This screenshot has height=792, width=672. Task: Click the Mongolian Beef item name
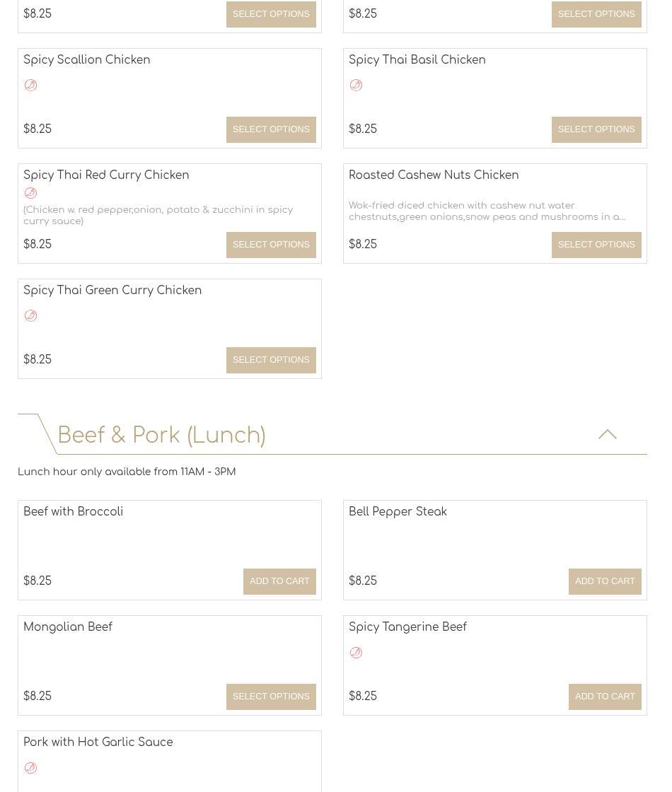click(68, 627)
